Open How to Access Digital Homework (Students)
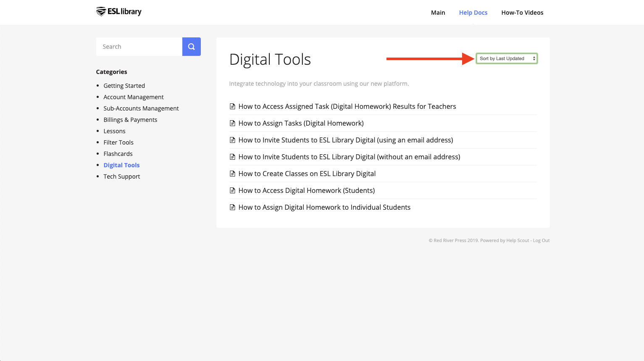644x361 pixels. click(306, 190)
